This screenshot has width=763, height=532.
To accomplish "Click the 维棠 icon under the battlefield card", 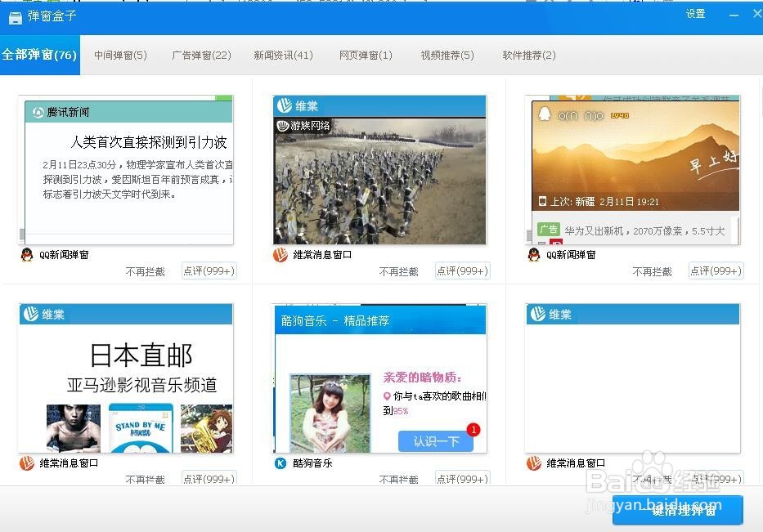I will coord(281,254).
